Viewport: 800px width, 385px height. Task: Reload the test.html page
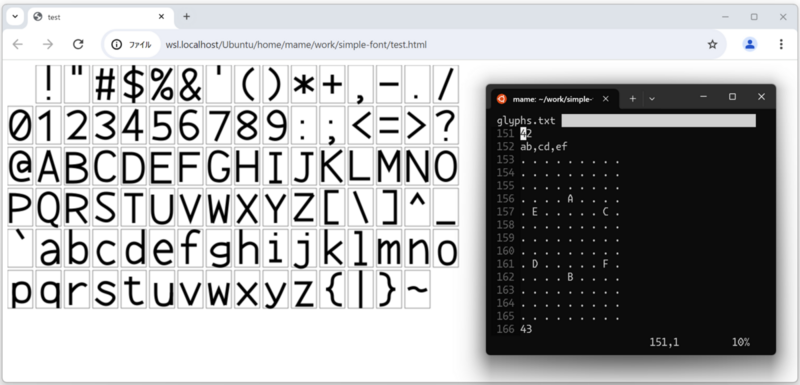pos(78,44)
